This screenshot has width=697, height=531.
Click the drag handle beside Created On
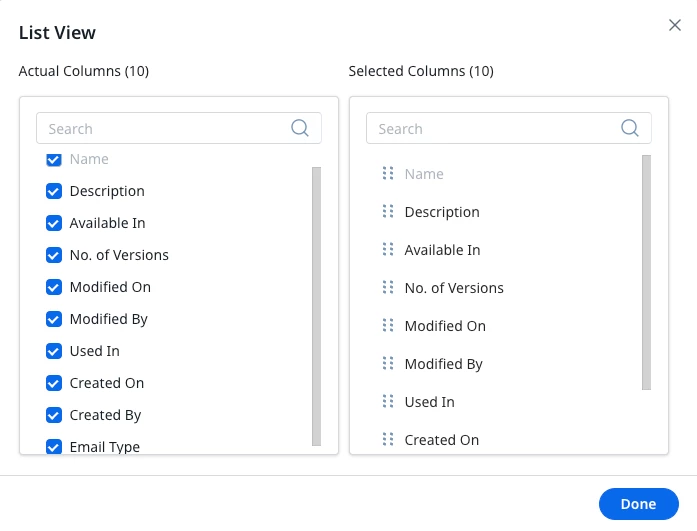point(388,439)
